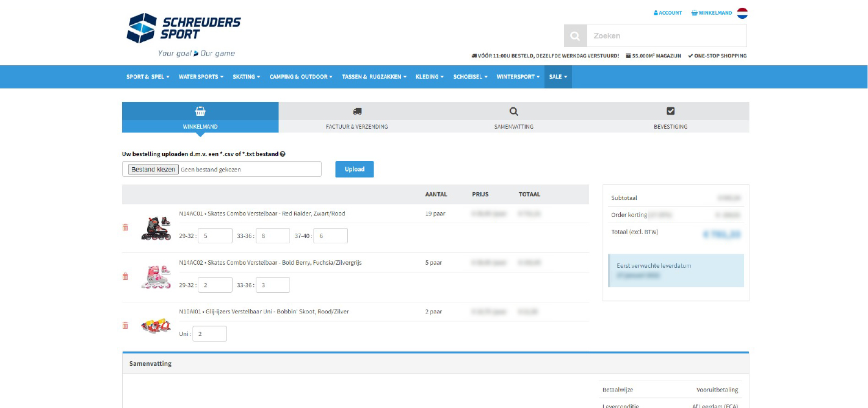Viewport: 868px width, 408px height.
Task: Edit Bold Berry size 33-36 quantity field
Action: [x=272, y=285]
